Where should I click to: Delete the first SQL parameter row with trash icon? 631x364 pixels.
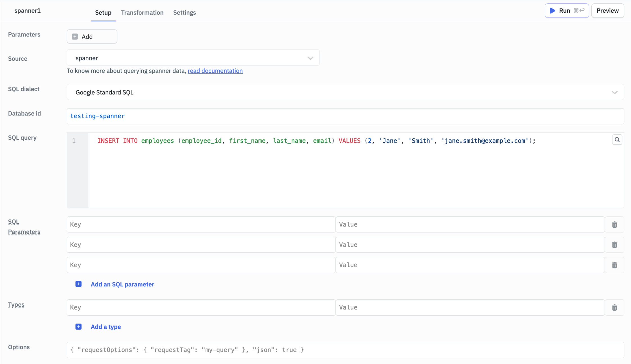tap(614, 224)
